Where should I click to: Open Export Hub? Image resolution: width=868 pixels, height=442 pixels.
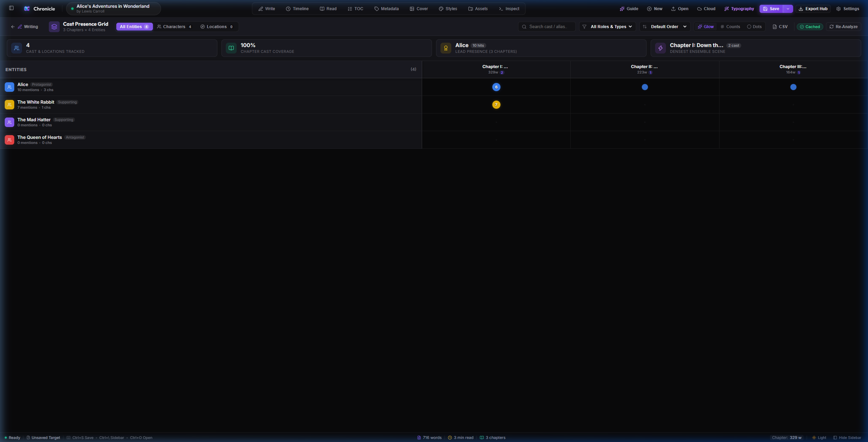(x=813, y=9)
